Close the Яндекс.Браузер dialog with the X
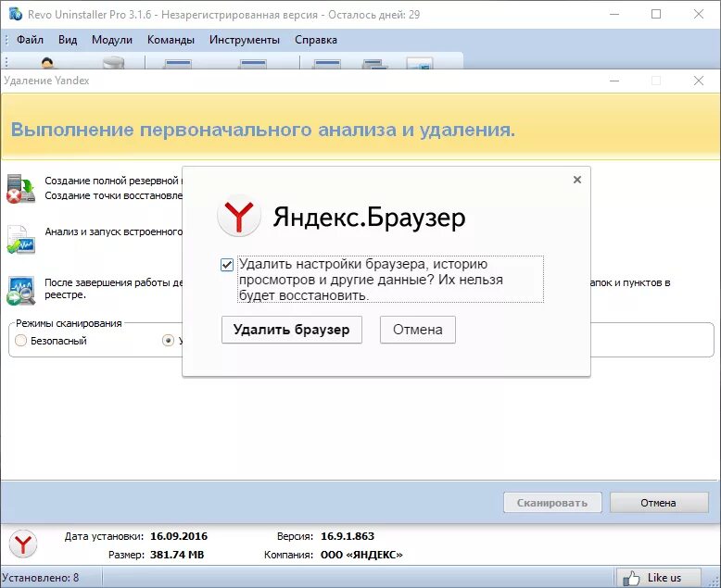Screen dimensions: 721x588 pos(577,180)
